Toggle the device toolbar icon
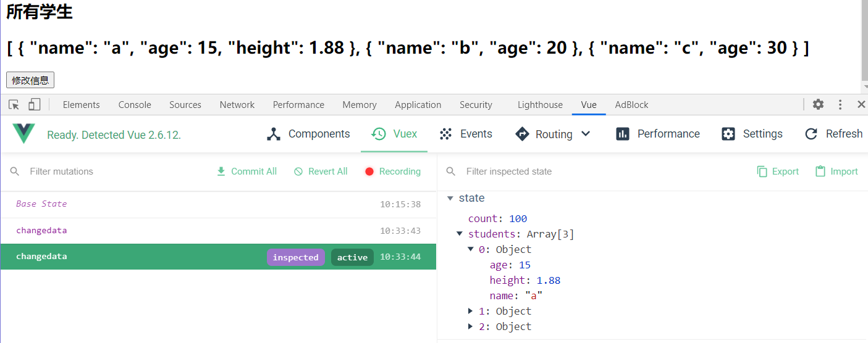This screenshot has width=868, height=343. (34, 105)
